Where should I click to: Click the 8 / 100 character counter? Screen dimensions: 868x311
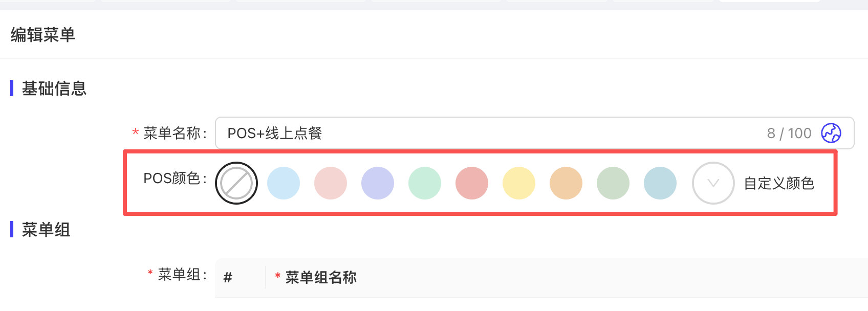pyautogui.click(x=789, y=134)
